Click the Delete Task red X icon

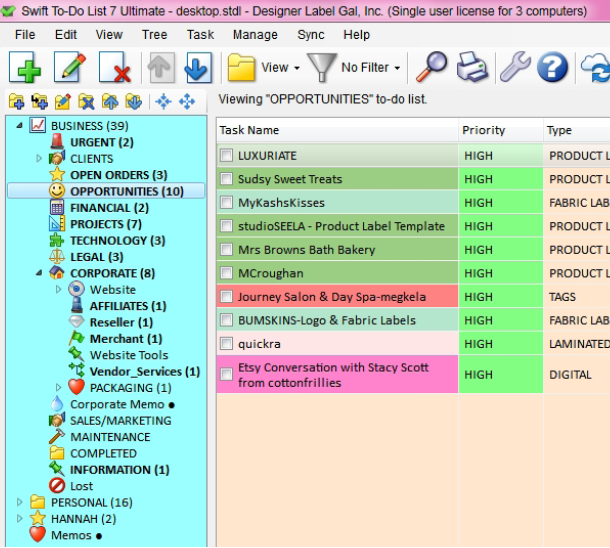coord(114,67)
